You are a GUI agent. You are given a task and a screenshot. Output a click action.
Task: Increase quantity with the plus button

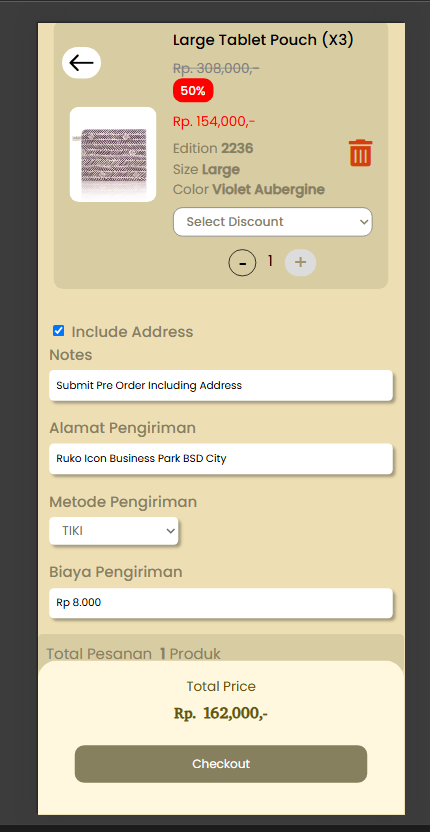point(300,262)
